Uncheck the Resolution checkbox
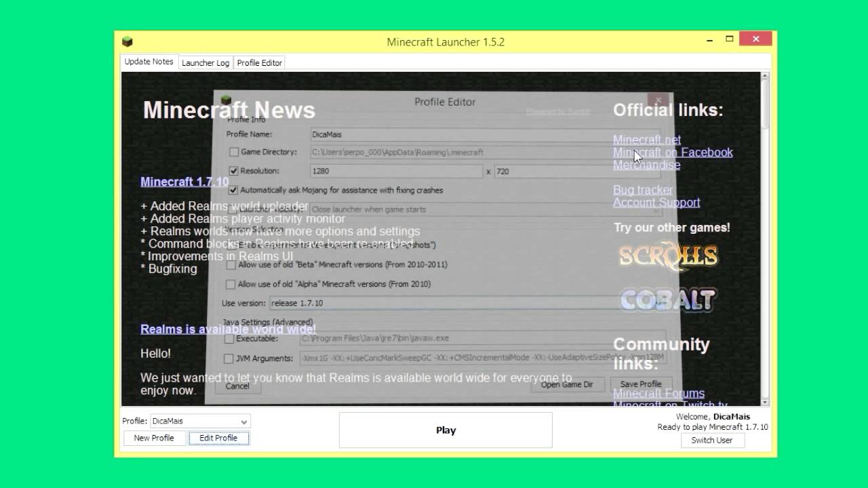868x488 pixels. click(234, 171)
